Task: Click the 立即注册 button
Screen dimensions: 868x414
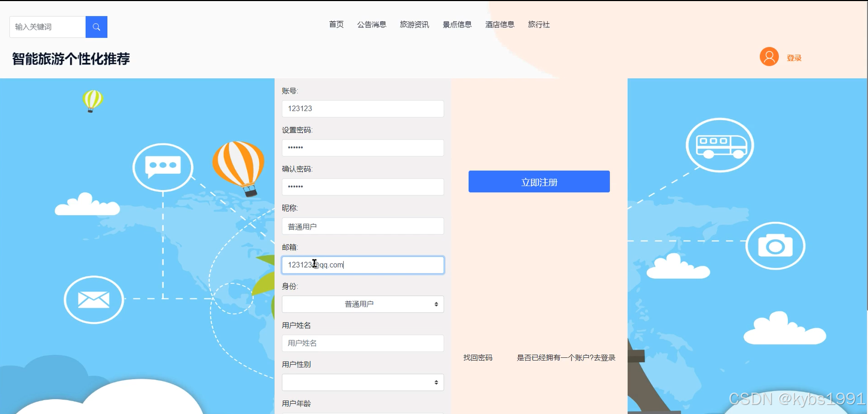Action: click(x=539, y=182)
